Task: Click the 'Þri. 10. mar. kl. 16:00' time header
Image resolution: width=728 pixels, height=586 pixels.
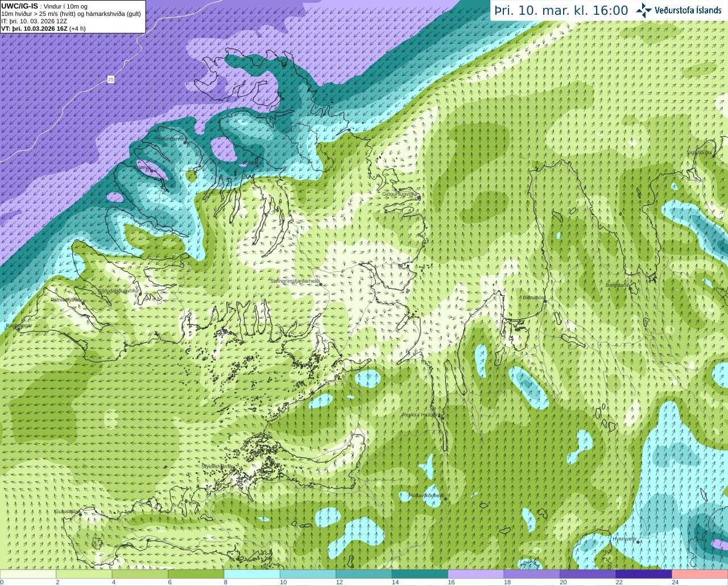Action: [x=561, y=11]
